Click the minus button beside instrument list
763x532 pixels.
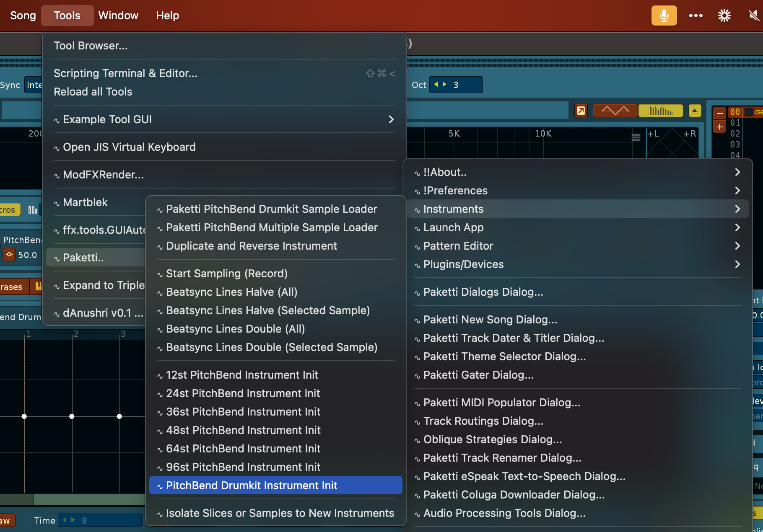[x=719, y=113]
